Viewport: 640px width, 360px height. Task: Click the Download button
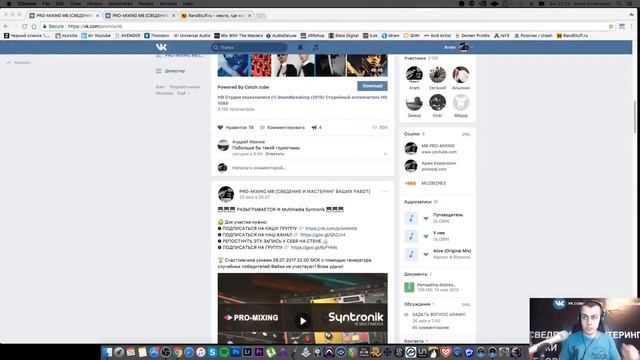(372, 86)
